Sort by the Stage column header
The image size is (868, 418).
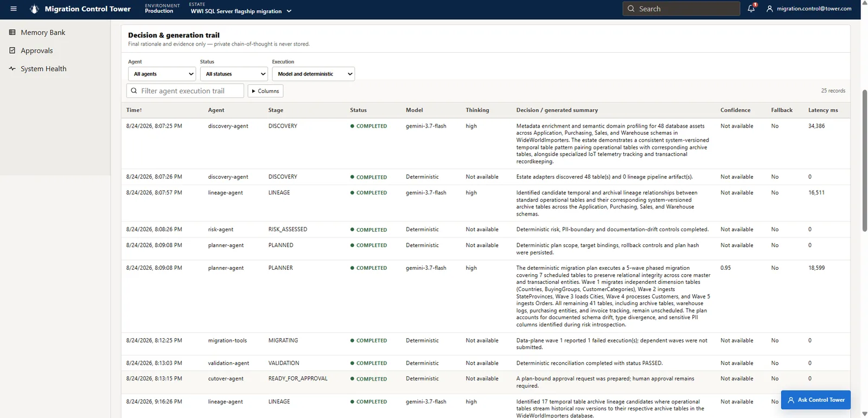pos(276,110)
